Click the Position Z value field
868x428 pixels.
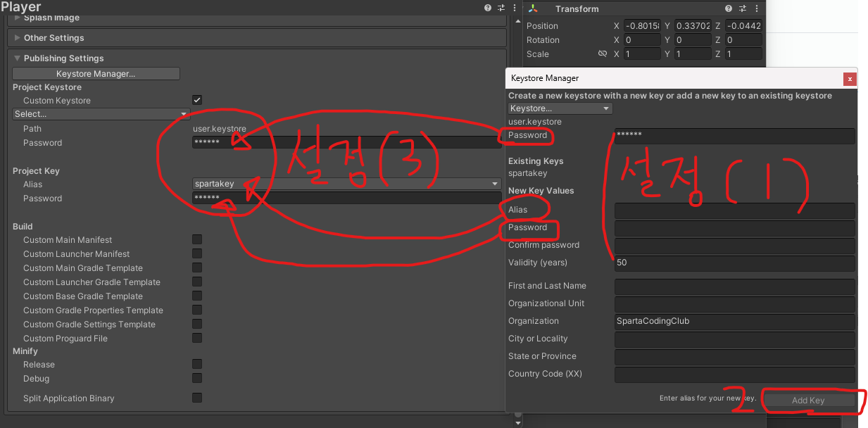(x=743, y=26)
